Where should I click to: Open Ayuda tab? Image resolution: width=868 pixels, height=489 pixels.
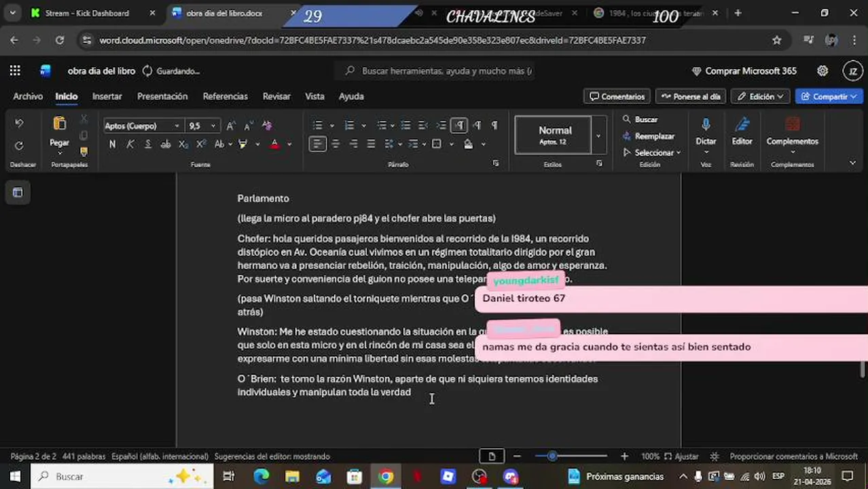coord(351,96)
